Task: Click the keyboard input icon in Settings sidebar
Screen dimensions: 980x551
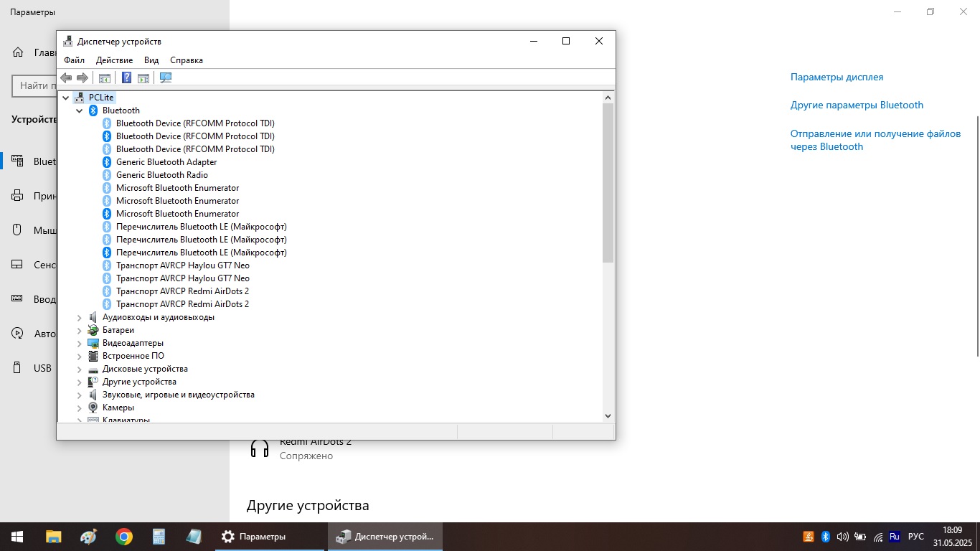Action: [x=18, y=299]
